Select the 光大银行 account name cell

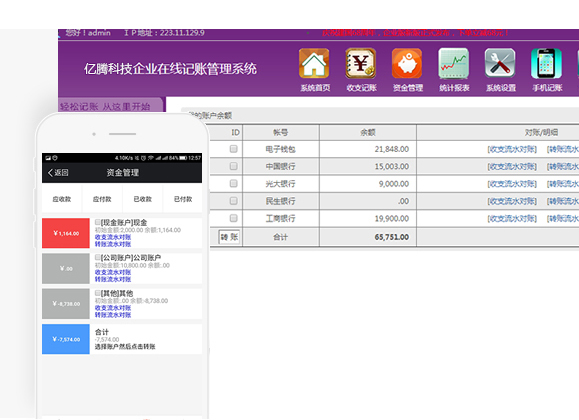click(281, 184)
